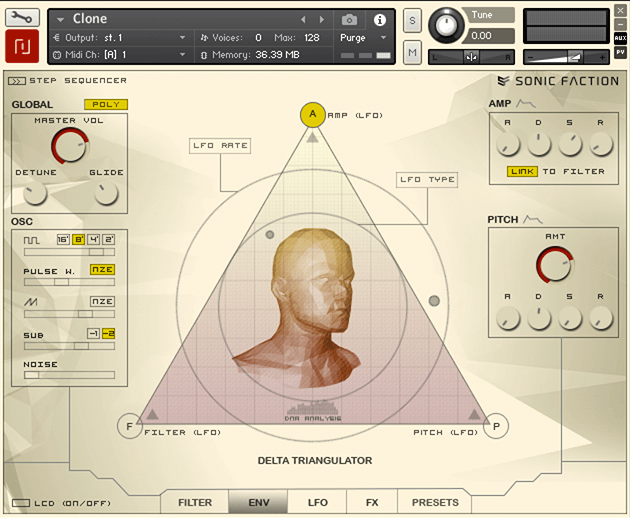
Task: Toggle the POLY mode button
Action: pyautogui.click(x=105, y=104)
